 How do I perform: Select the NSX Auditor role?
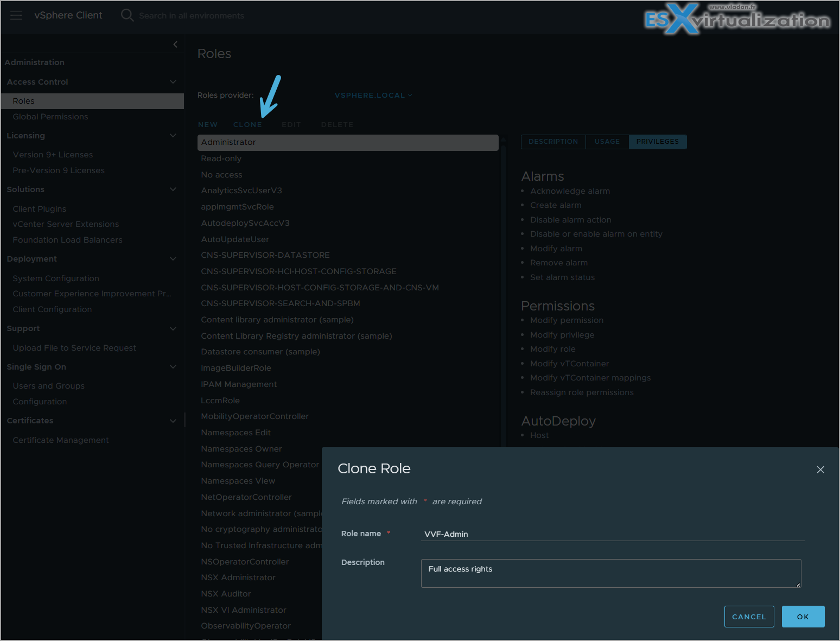coord(226,594)
